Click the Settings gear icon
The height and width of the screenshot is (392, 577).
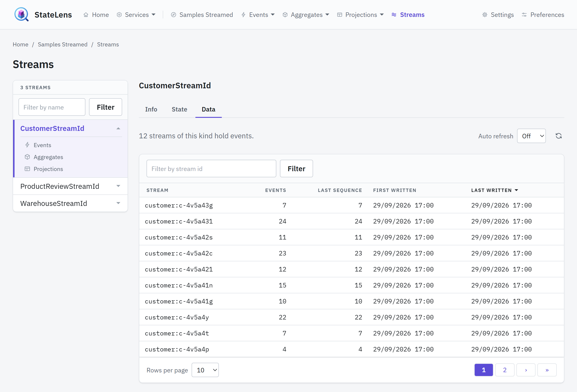[485, 15]
